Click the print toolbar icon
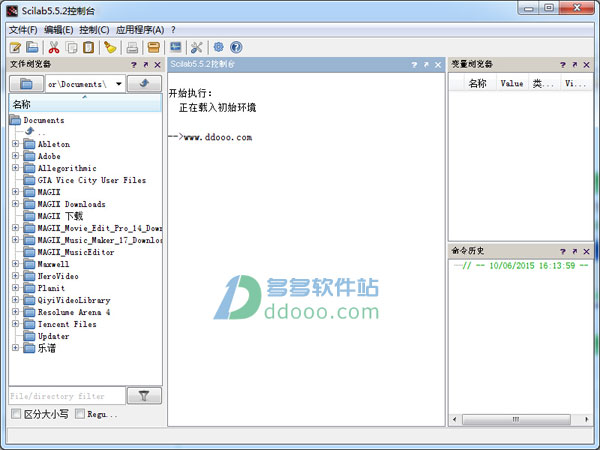Screen dimensions: 600x450 point(132,47)
